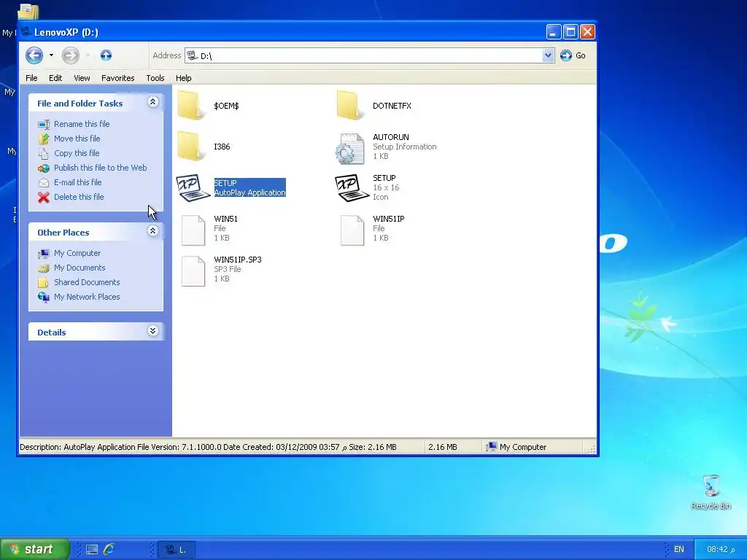This screenshot has height=560, width=747.
Task: Open the Help menu
Action: point(183,78)
